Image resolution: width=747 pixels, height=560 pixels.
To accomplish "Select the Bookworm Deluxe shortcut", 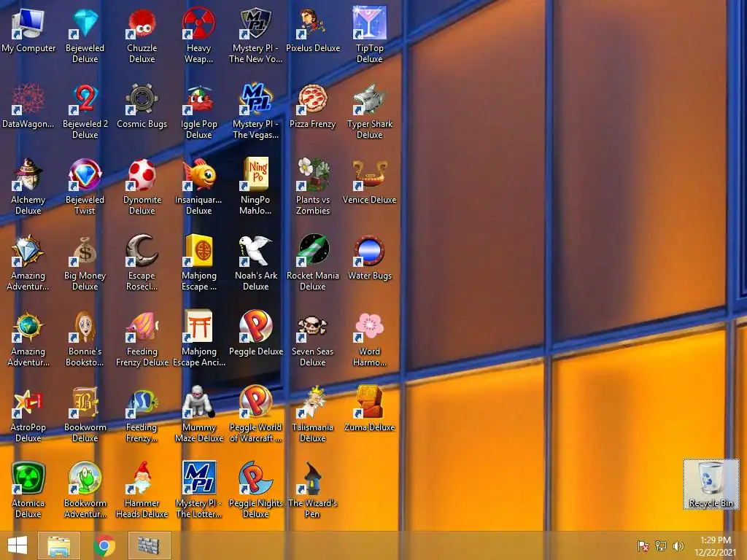I will click(85, 414).
